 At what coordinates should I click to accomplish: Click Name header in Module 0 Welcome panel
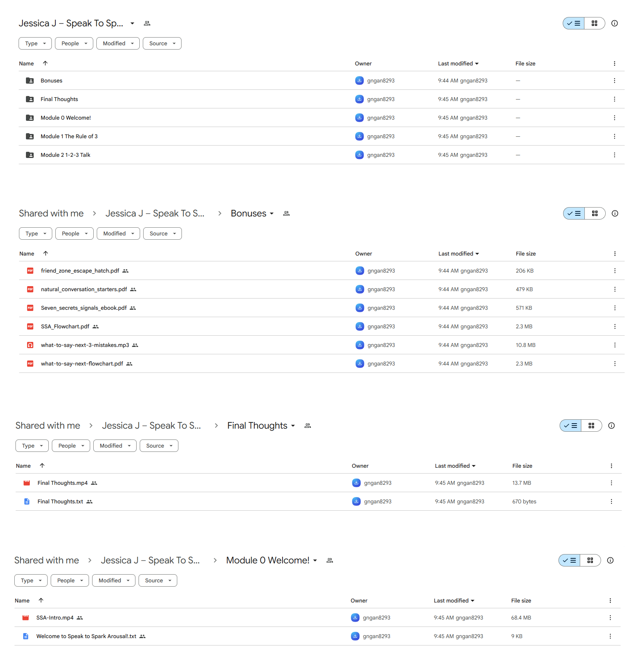(22, 601)
